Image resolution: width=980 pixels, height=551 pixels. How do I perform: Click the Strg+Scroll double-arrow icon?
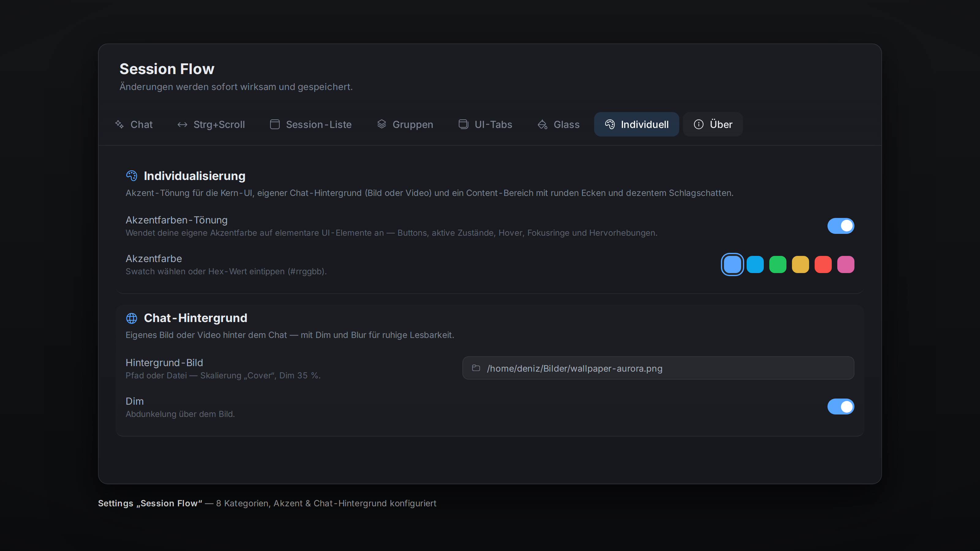click(182, 124)
